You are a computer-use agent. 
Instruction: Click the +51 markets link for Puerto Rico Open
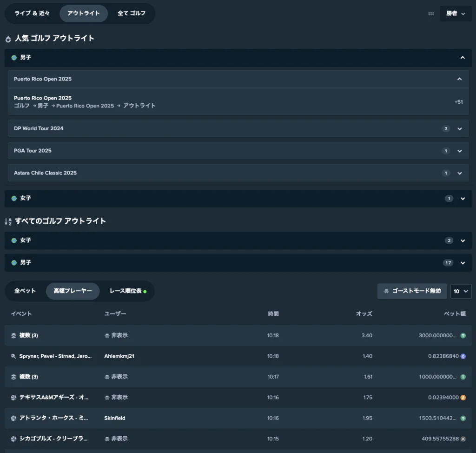(458, 102)
